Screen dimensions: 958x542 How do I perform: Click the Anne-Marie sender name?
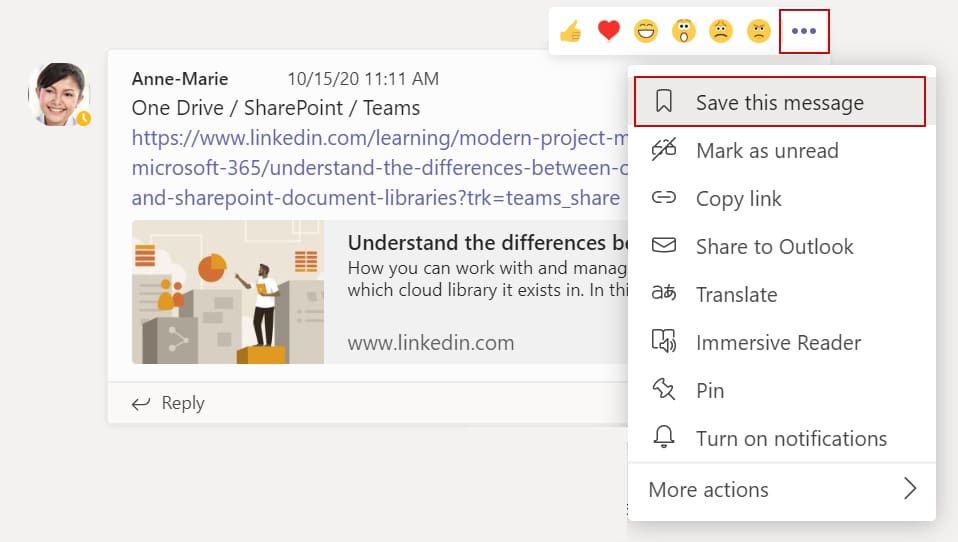[180, 79]
